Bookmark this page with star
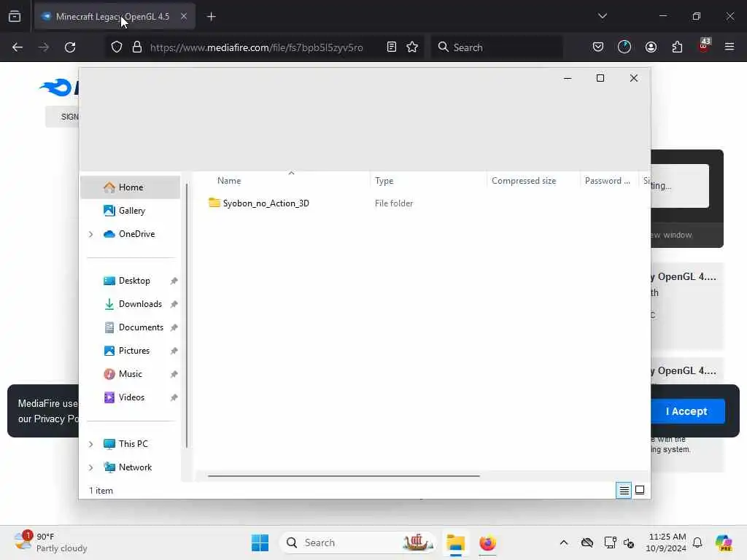 [412, 47]
